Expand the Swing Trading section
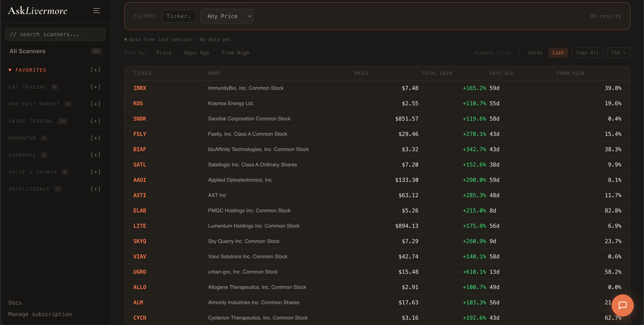The width and height of the screenshot is (644, 325). coord(95,121)
